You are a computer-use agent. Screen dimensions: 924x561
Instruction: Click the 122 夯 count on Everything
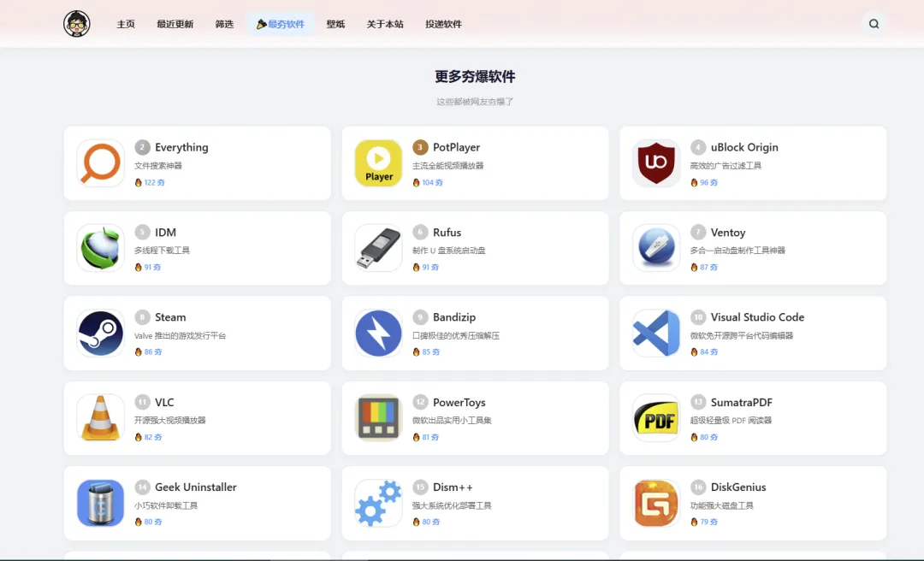[x=154, y=183]
